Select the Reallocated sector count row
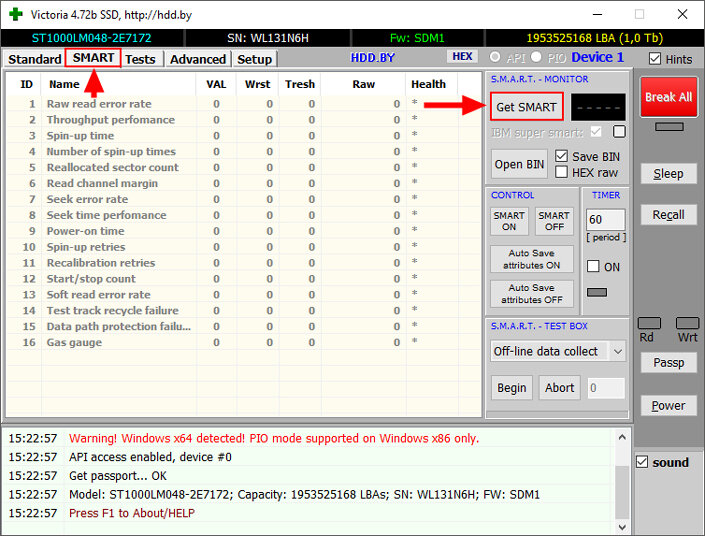The width and height of the screenshot is (705, 536). click(x=243, y=167)
